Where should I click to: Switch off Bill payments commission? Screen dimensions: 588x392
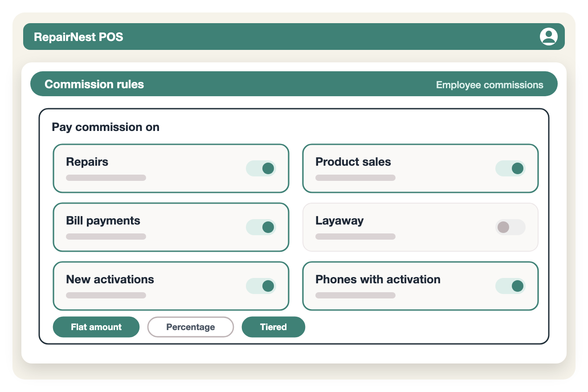click(x=261, y=227)
